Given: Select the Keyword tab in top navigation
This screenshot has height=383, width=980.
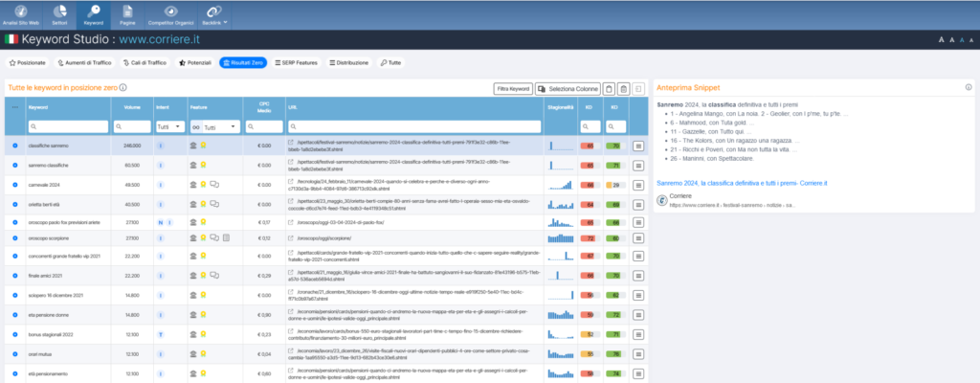Looking at the screenshot, I should (93, 15).
